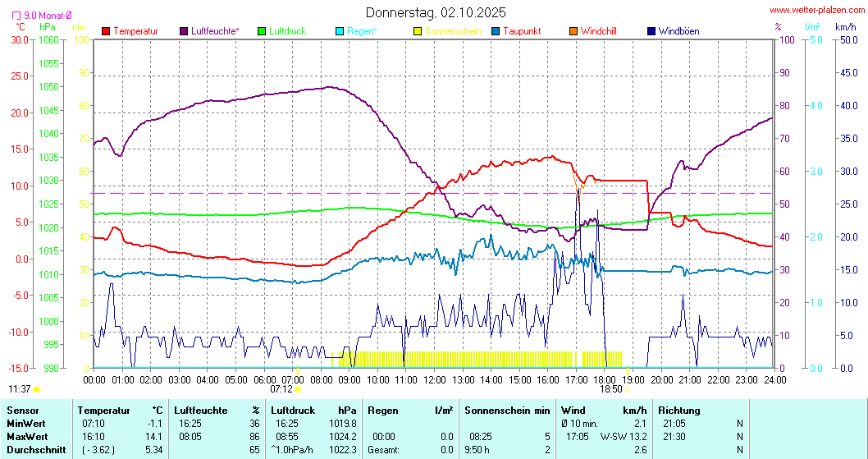Click the Richtung column header
The image size is (868, 459).
click(x=678, y=410)
